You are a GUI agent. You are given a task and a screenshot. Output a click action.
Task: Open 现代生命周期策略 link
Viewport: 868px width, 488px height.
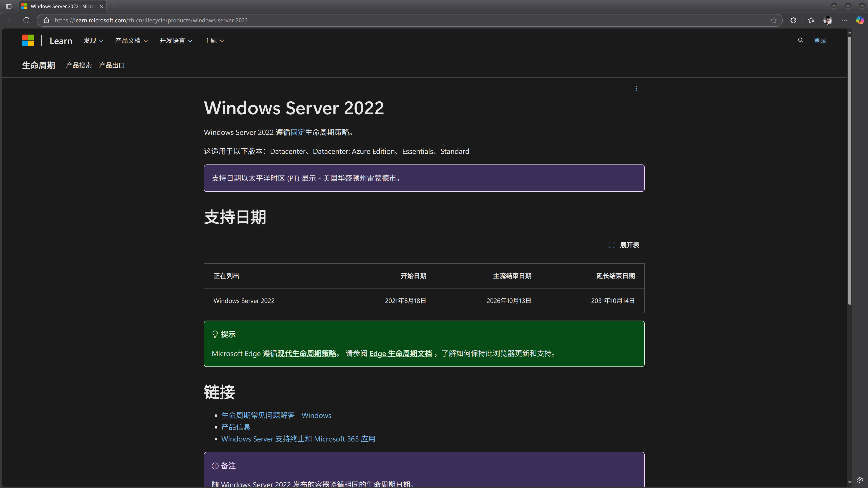[x=307, y=353]
